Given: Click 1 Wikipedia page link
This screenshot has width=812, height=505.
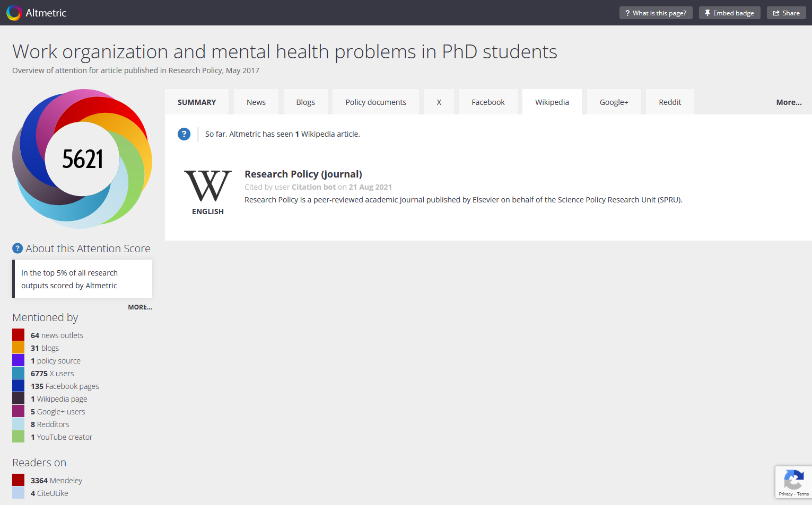Looking at the screenshot, I should pyautogui.click(x=59, y=399).
